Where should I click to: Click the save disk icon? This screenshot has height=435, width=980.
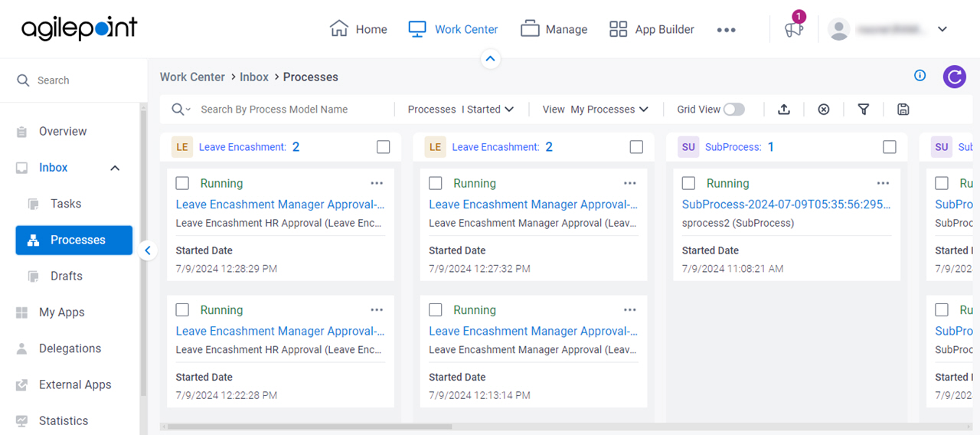tap(903, 110)
